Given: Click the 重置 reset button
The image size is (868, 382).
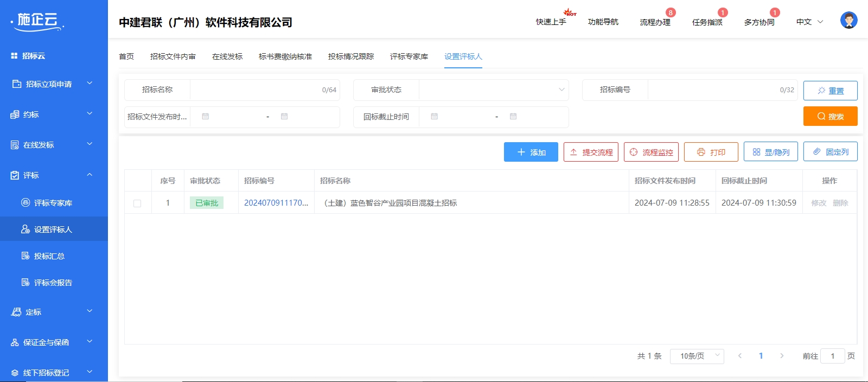Looking at the screenshot, I should 831,91.
